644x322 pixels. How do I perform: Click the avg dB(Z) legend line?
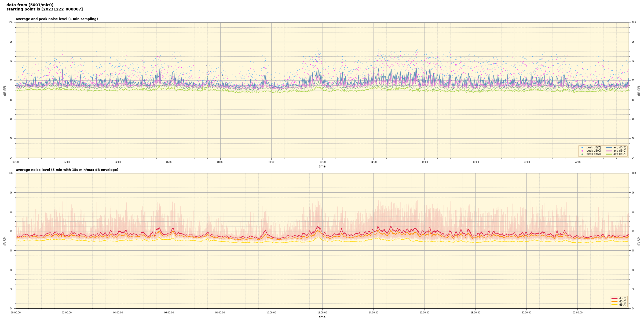point(609,148)
